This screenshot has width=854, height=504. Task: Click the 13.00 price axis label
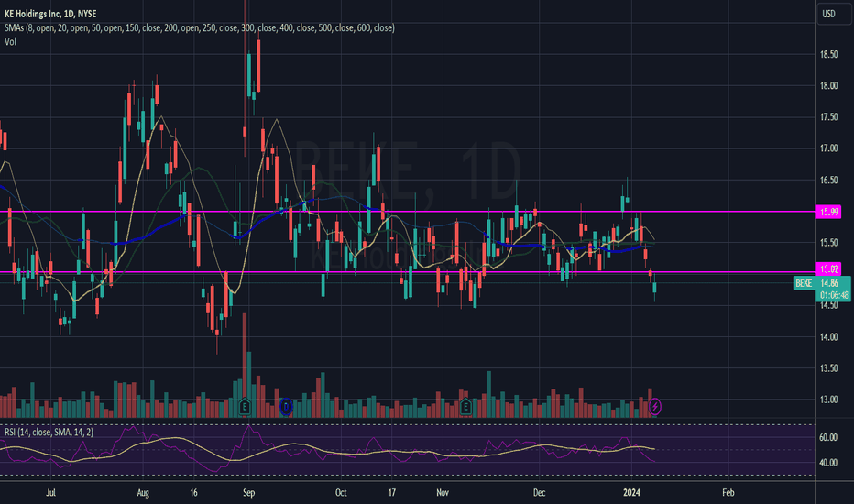point(828,400)
